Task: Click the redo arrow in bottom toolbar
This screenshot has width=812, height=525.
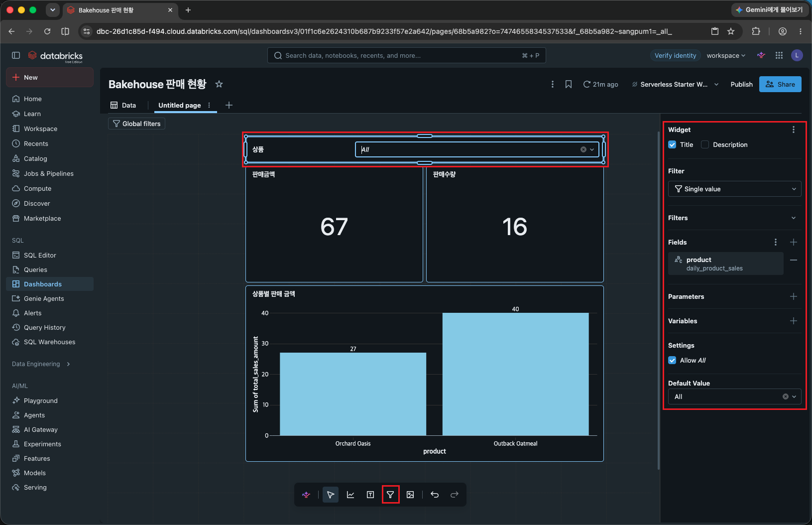Action: pyautogui.click(x=455, y=495)
